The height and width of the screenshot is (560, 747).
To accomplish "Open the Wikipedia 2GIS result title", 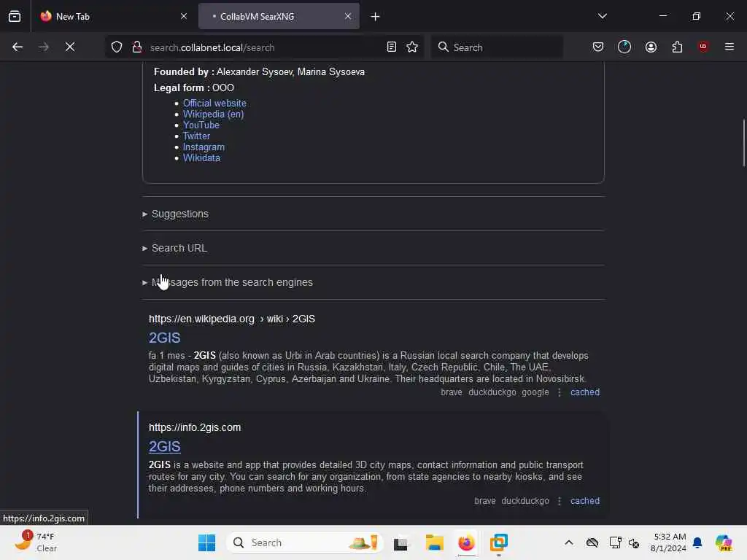I will point(164,338).
